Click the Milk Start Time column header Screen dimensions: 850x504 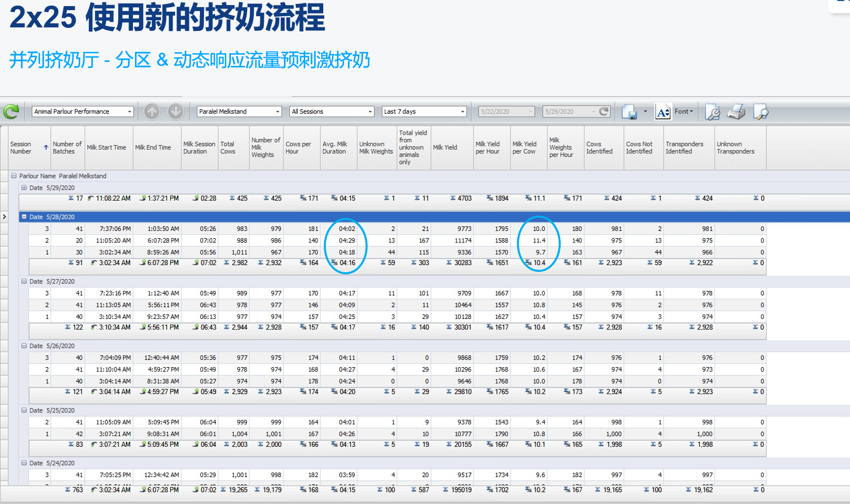[109, 148]
